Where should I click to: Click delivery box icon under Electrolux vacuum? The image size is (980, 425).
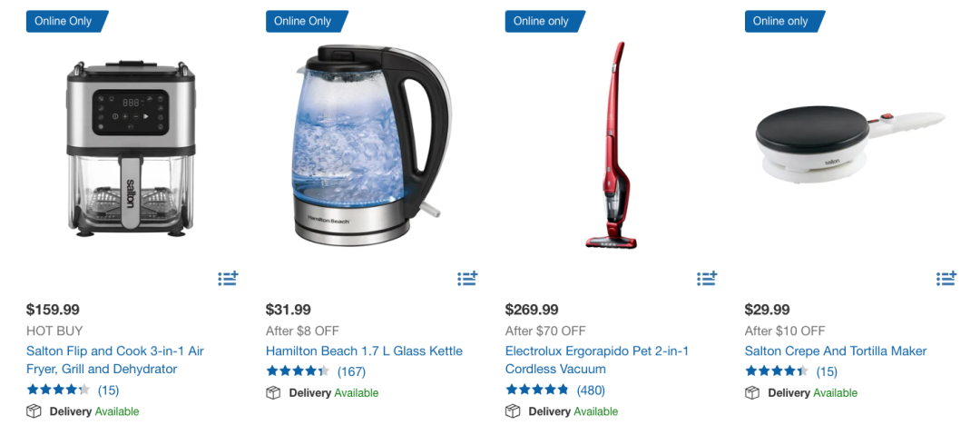coord(513,411)
